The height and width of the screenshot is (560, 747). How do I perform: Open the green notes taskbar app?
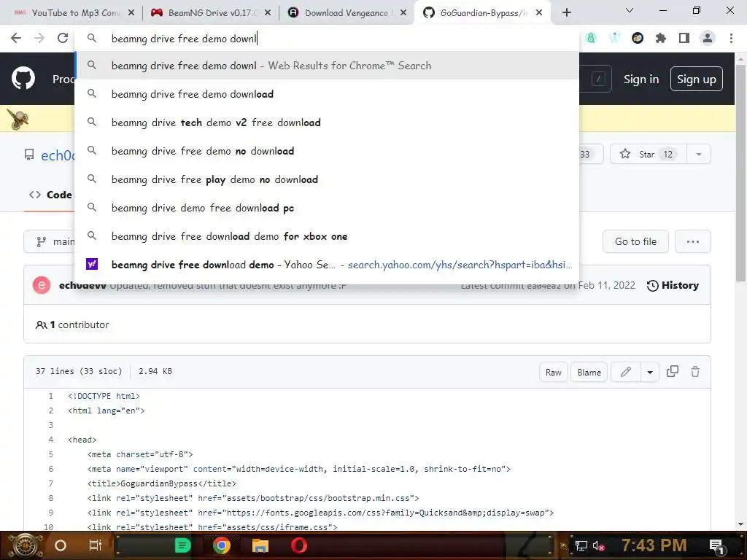[x=182, y=545]
